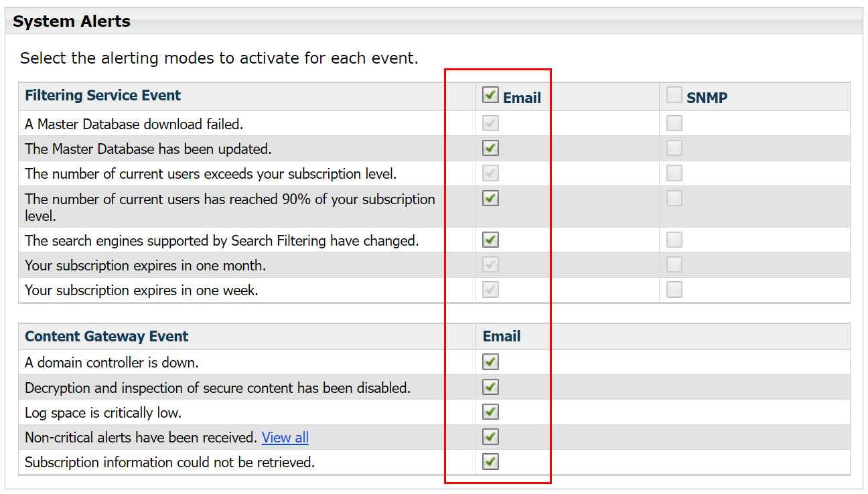Uncheck Email for subscription information not retrieved
This screenshot has height=494, width=868.
pos(490,462)
